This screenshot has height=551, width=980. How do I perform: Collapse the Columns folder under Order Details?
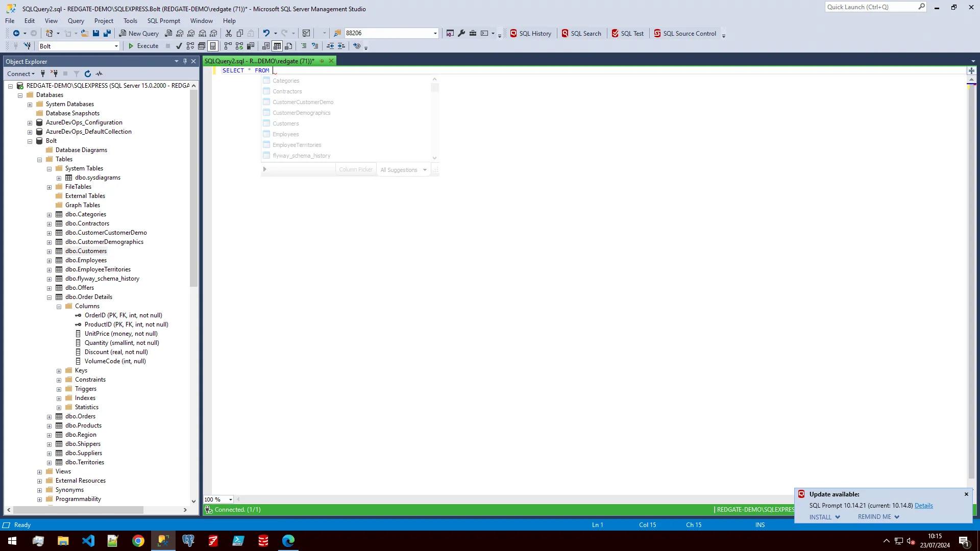pos(59,306)
